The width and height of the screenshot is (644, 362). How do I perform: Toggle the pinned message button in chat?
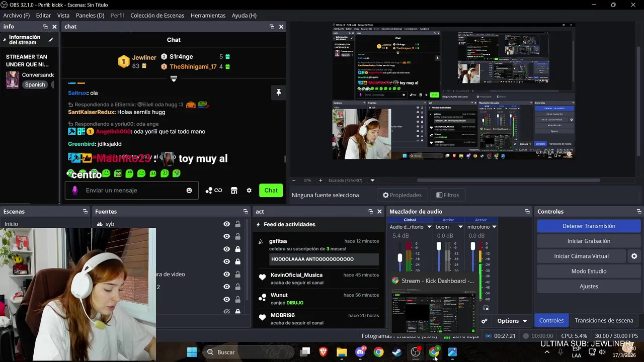[278, 93]
